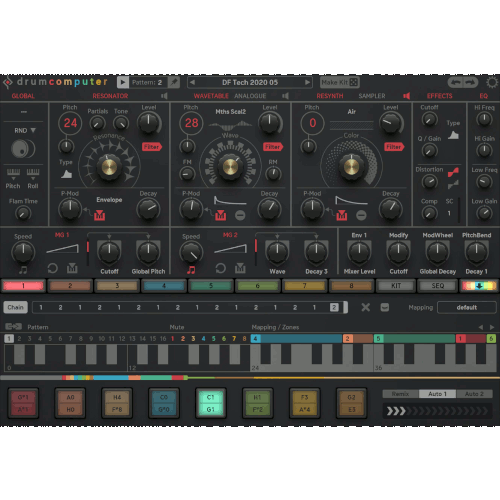The width and height of the screenshot is (500, 500).
Task: Open the EFFECTS tab
Action: (x=440, y=96)
